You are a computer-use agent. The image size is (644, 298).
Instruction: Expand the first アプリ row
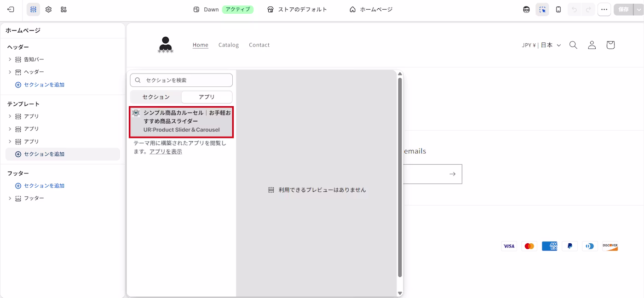tap(10, 116)
